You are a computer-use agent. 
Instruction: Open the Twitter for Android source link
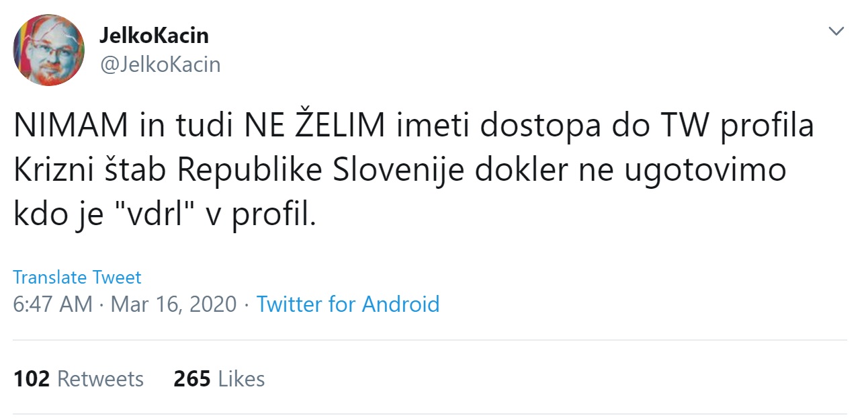pos(348,304)
